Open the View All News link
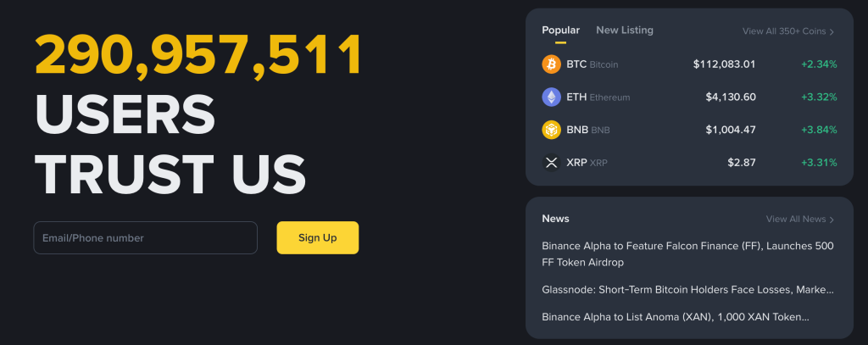Screen dimensions: 868x345 click(795, 220)
